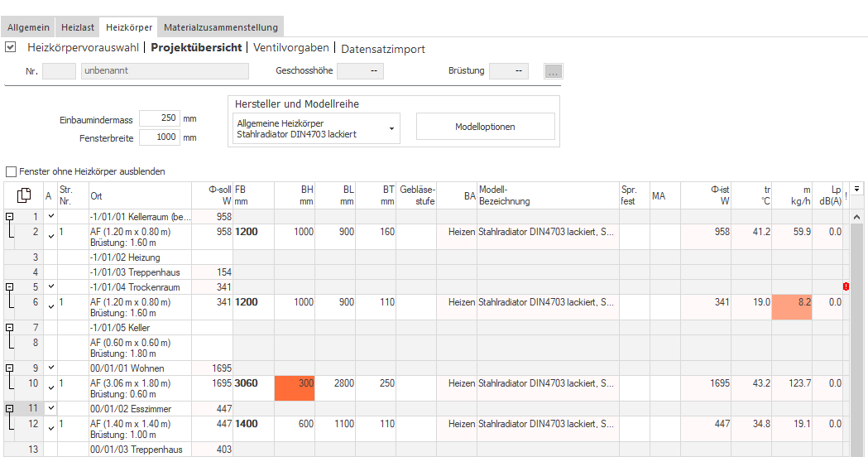Collapse the Keller row 7 tree node

[x=9, y=327]
